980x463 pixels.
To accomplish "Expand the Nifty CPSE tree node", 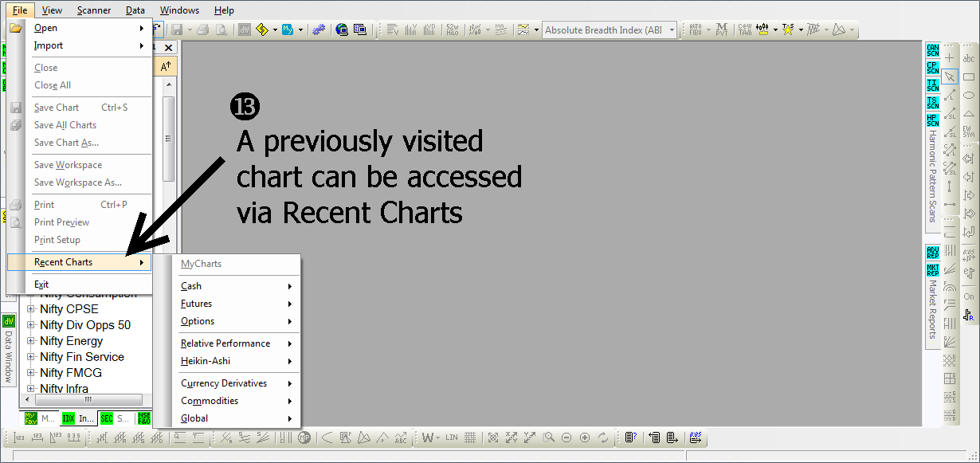I will (x=31, y=309).
